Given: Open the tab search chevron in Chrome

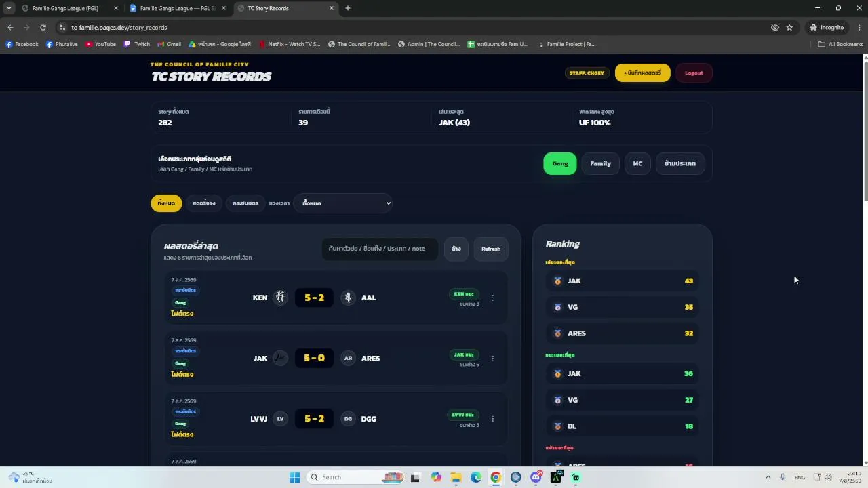Looking at the screenshot, I should coord(9,8).
